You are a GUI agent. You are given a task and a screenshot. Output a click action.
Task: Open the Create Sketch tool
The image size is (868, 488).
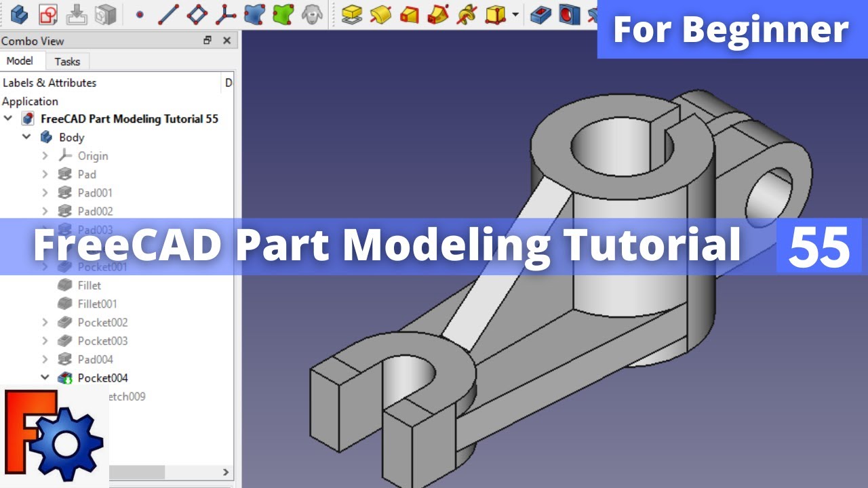click(x=47, y=14)
